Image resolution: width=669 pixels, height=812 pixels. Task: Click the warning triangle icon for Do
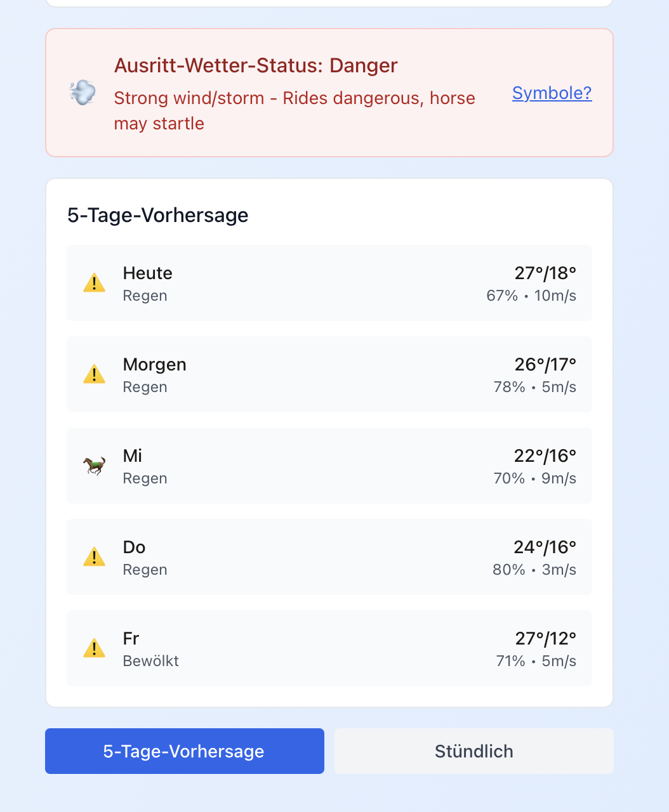[x=95, y=556]
